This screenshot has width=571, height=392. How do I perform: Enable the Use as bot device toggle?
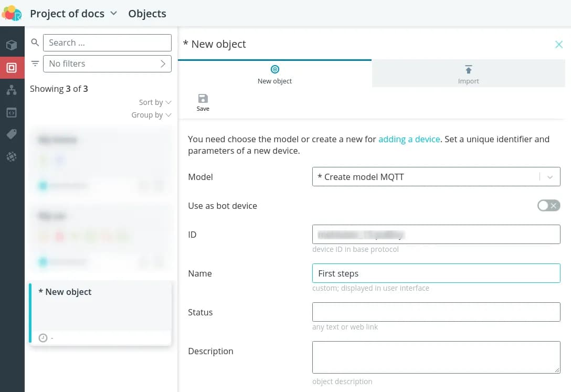(548, 206)
